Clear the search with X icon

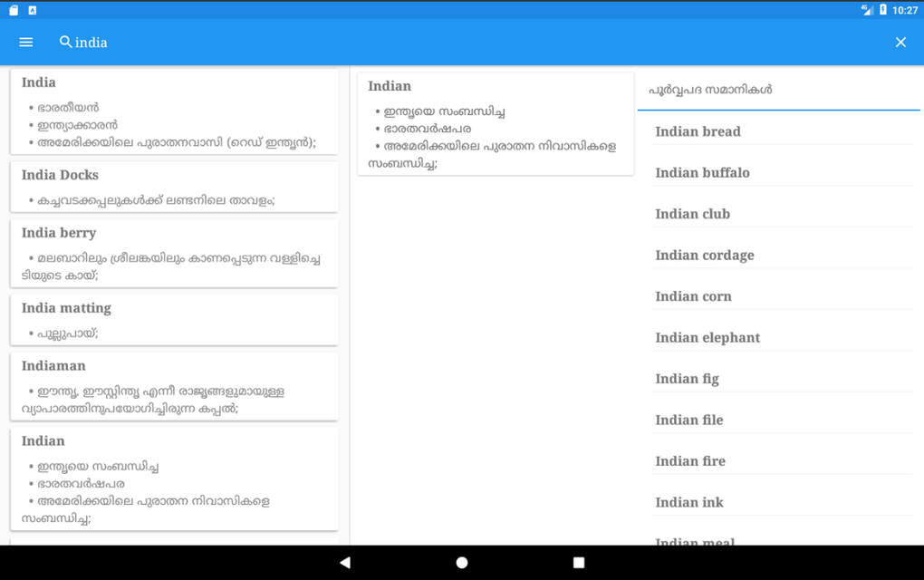(x=900, y=43)
